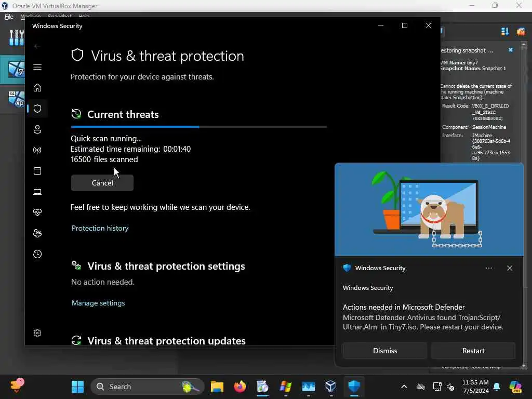Screen dimensions: 532x399
Task: Open Account protection sidebar icon
Action: click(x=37, y=129)
